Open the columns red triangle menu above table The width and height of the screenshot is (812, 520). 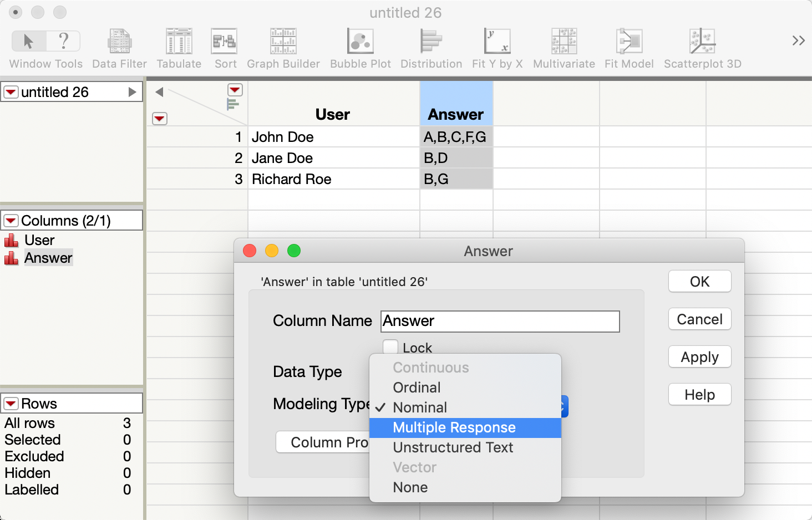tap(235, 89)
